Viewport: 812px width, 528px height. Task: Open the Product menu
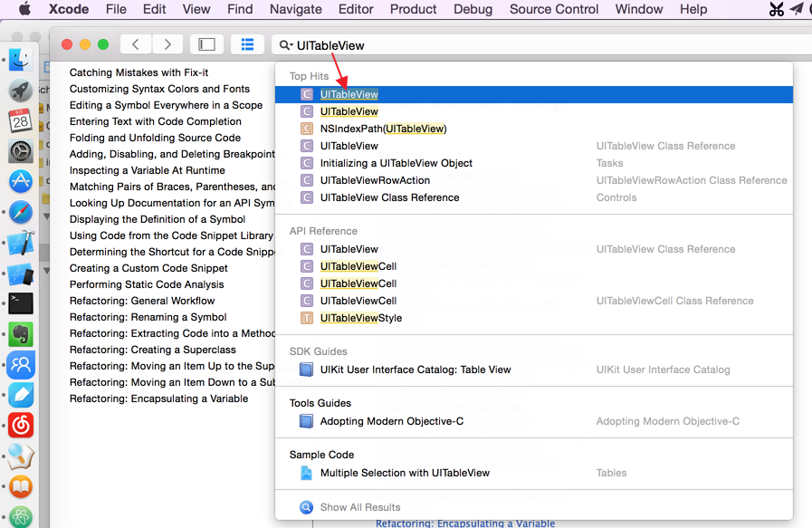(x=414, y=9)
